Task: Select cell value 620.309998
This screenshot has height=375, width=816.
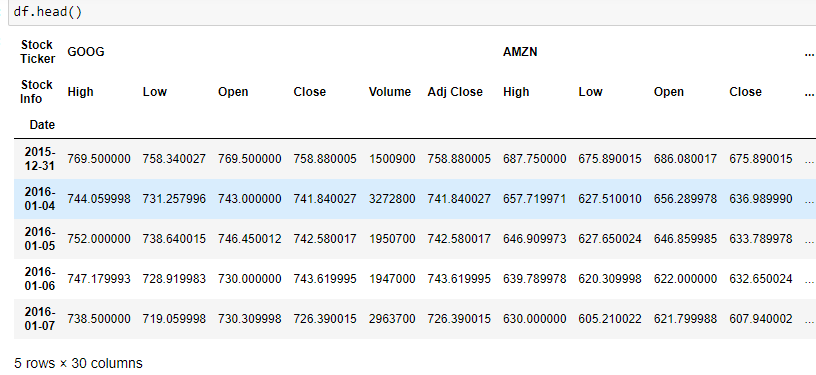Action: pyautogui.click(x=610, y=279)
